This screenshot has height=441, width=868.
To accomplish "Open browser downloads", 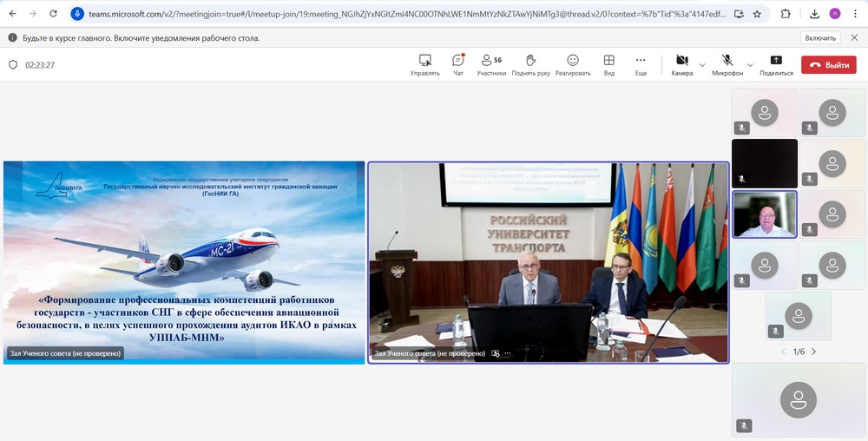I will tap(814, 14).
